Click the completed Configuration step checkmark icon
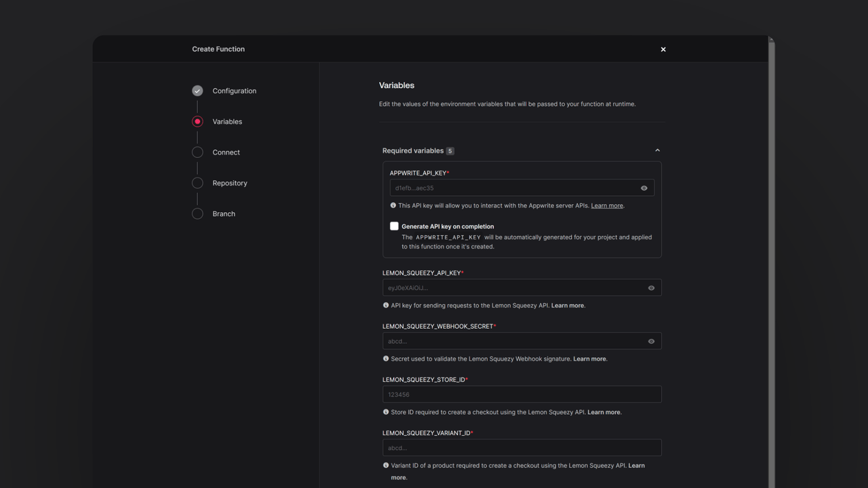 click(x=197, y=91)
